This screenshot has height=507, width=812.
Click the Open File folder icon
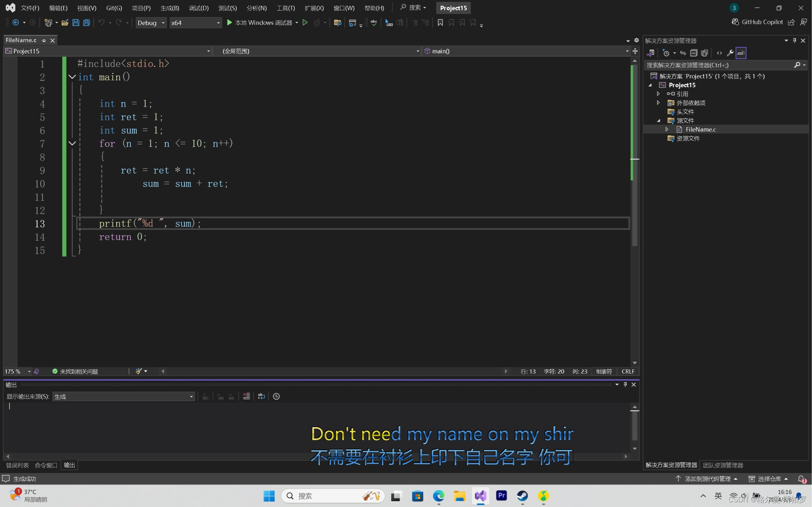(65, 23)
